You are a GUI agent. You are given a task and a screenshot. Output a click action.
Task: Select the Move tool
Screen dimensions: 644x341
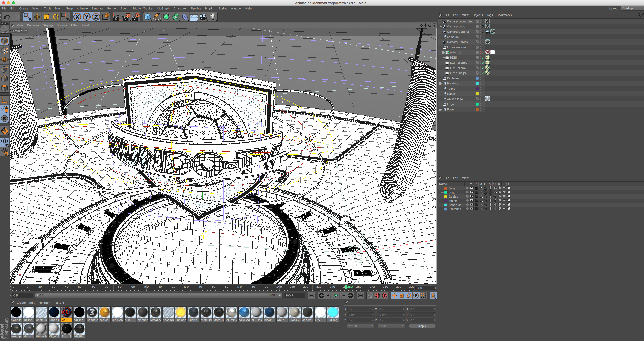point(37,17)
